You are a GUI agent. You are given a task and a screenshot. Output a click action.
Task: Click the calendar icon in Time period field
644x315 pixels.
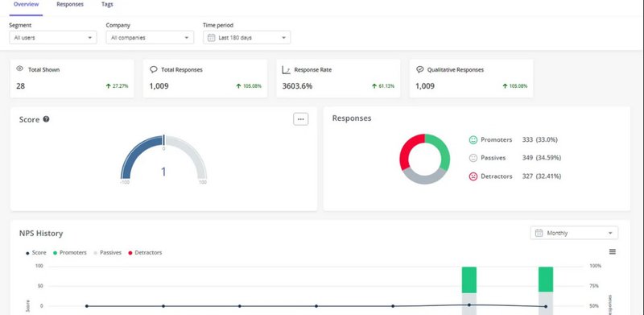pyautogui.click(x=211, y=38)
